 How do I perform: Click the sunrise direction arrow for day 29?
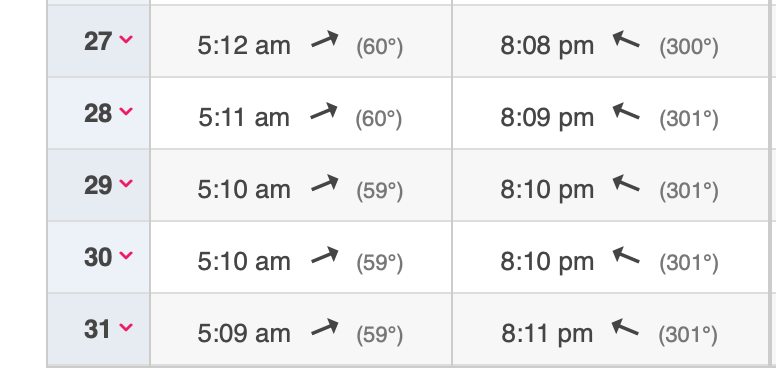click(x=325, y=183)
